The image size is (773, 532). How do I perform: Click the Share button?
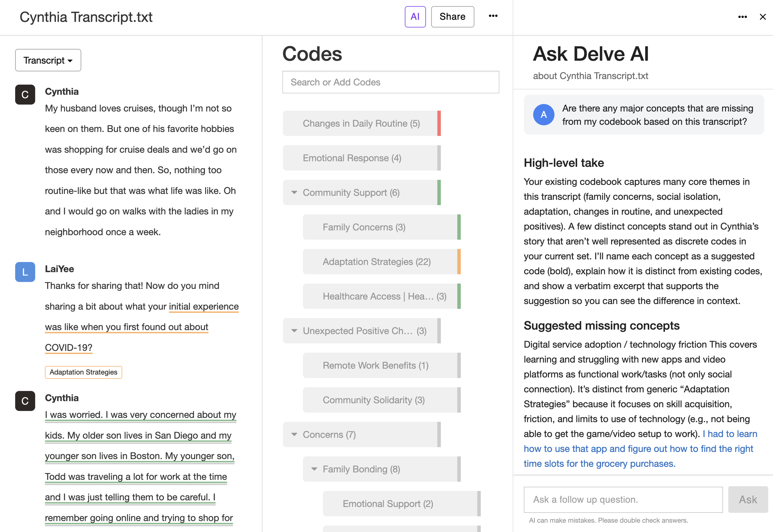pos(452,17)
